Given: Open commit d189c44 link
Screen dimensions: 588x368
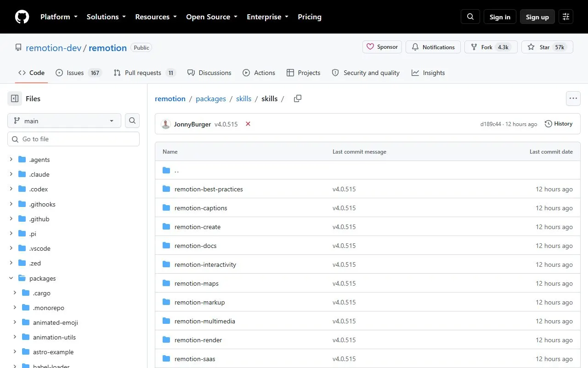Looking at the screenshot, I should pyautogui.click(x=491, y=124).
